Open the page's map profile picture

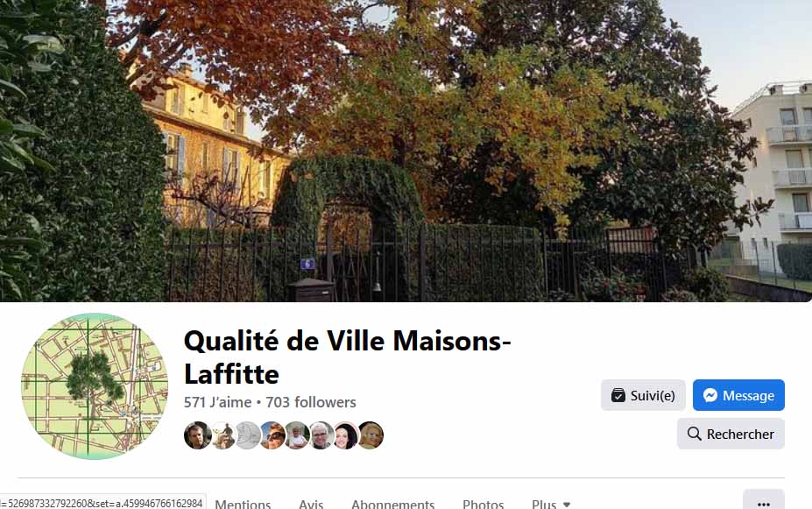click(95, 385)
